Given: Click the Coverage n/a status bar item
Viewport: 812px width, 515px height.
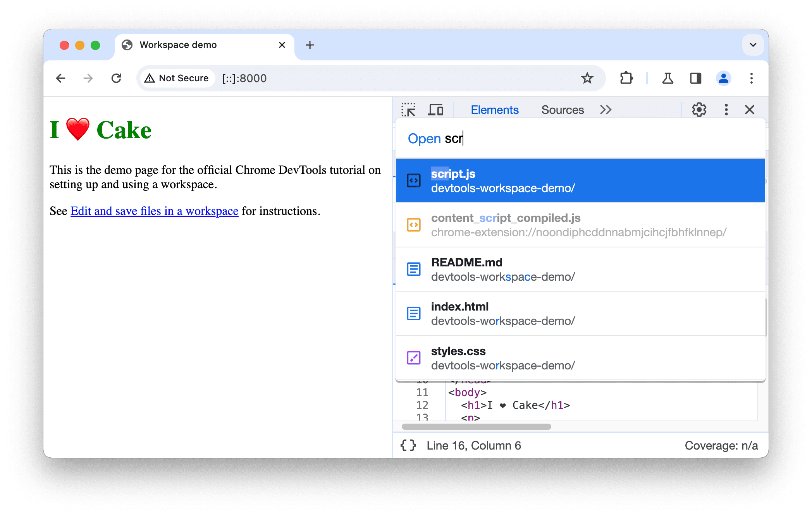Looking at the screenshot, I should click(719, 445).
